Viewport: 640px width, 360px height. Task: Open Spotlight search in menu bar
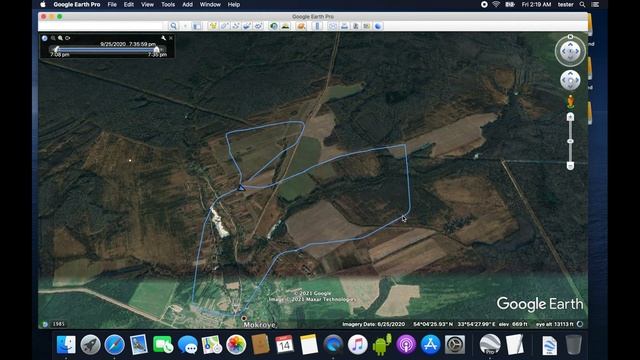pyautogui.click(x=582, y=4)
